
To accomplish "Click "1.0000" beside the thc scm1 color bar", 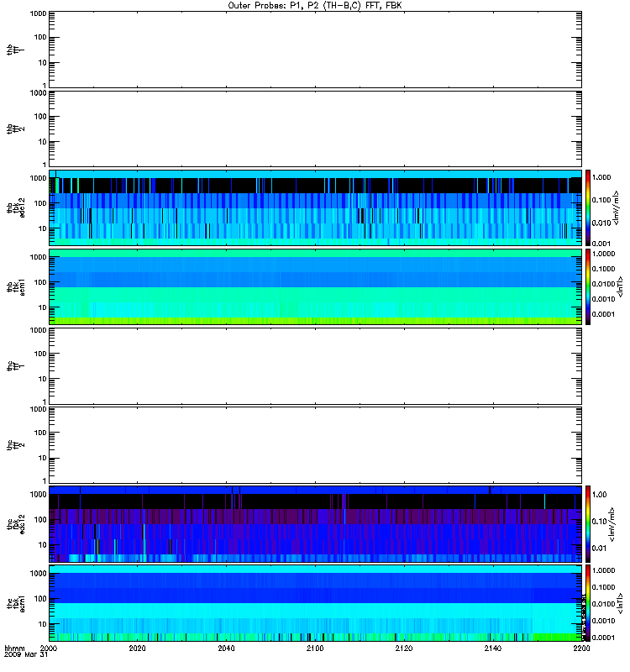I will tap(603, 570).
